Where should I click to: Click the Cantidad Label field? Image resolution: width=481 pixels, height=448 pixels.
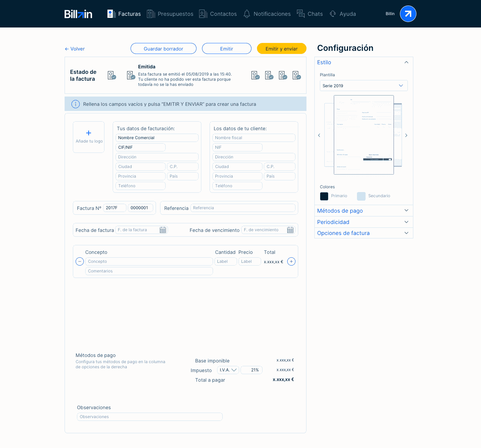tap(226, 261)
